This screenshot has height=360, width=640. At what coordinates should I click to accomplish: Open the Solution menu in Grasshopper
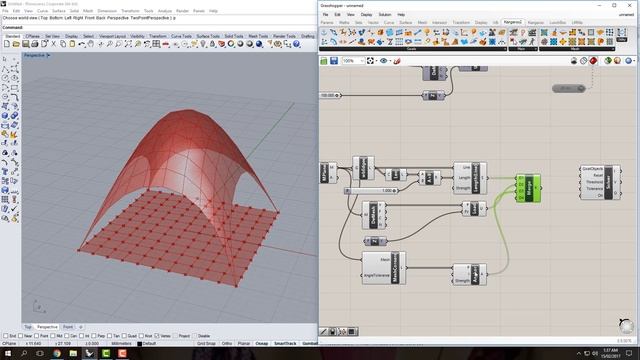point(384,15)
